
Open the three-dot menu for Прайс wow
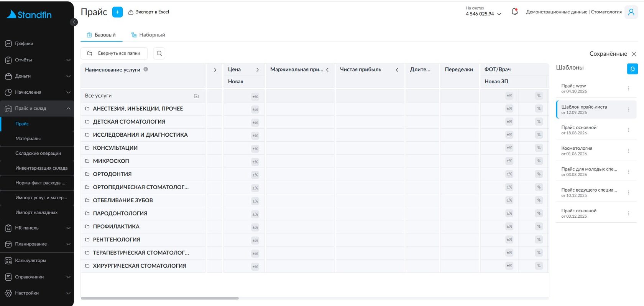[x=628, y=88]
